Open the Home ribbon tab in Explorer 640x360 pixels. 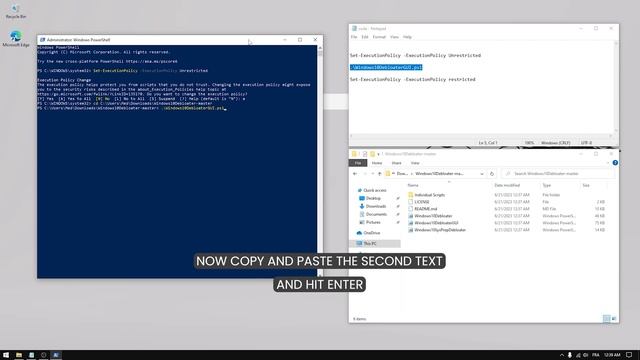coord(377,163)
